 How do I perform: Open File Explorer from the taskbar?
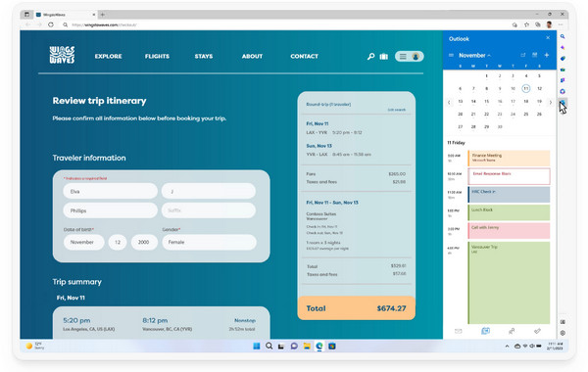(307, 346)
